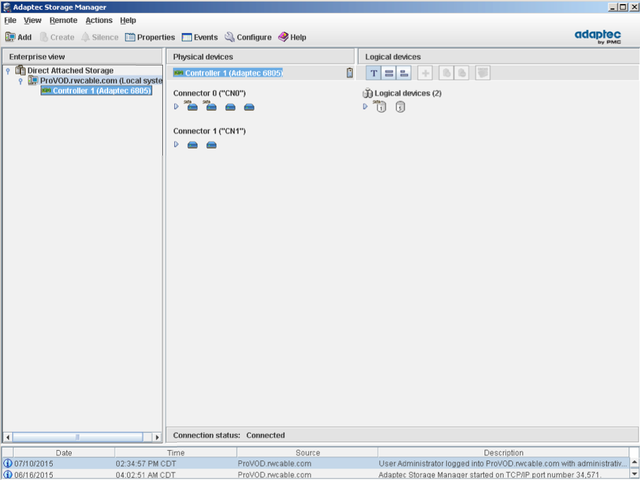This screenshot has height=480, width=640.
Task: Select the 06/16/2015 event row
Action: click(x=316, y=475)
